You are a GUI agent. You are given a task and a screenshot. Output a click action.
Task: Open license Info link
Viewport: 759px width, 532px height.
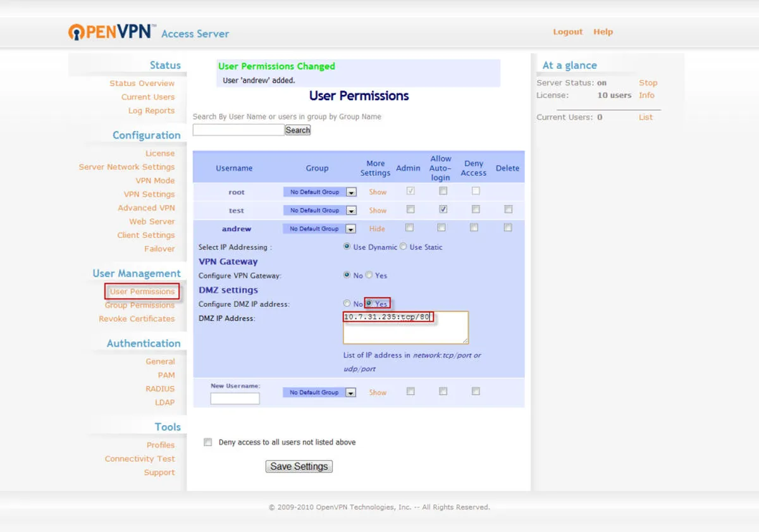pyautogui.click(x=646, y=96)
